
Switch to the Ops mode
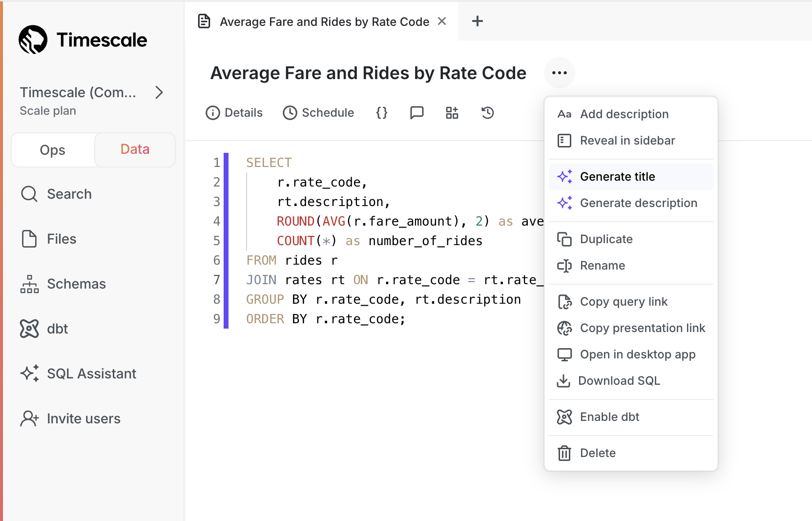(x=53, y=150)
